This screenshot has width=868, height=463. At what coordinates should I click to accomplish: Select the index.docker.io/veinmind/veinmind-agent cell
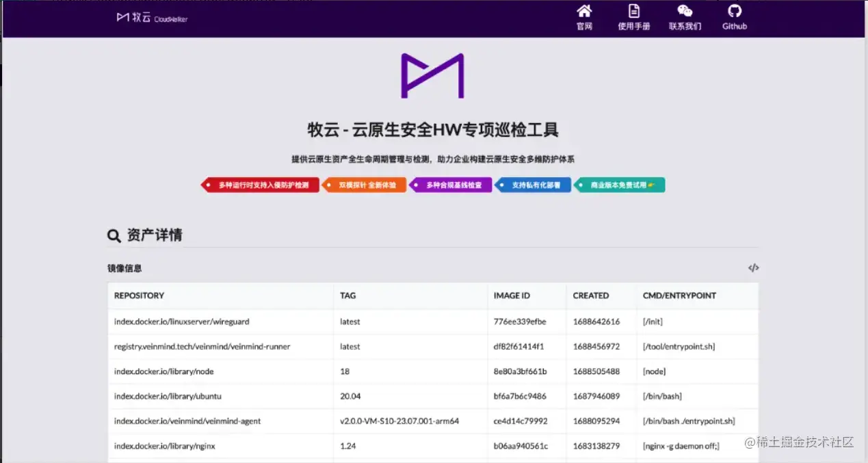click(x=220, y=421)
